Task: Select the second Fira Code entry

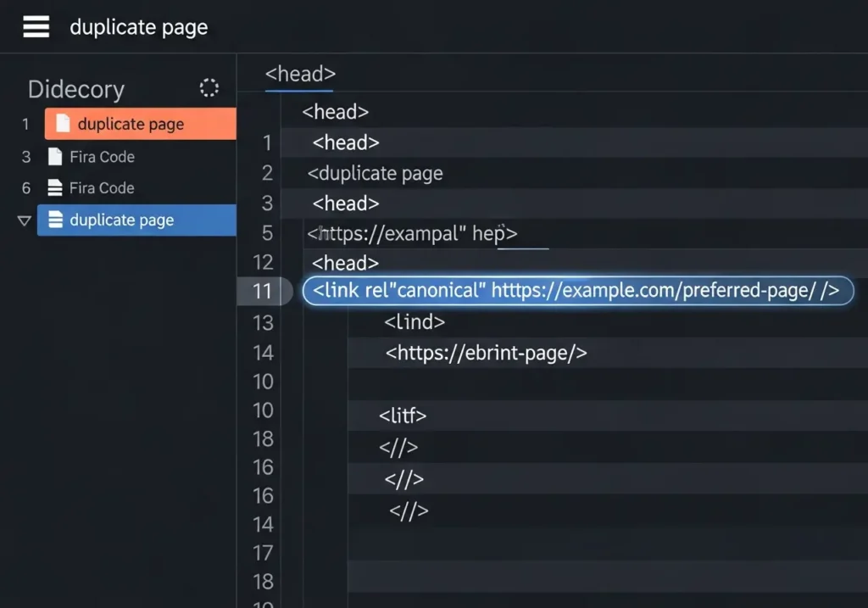Action: [102, 188]
